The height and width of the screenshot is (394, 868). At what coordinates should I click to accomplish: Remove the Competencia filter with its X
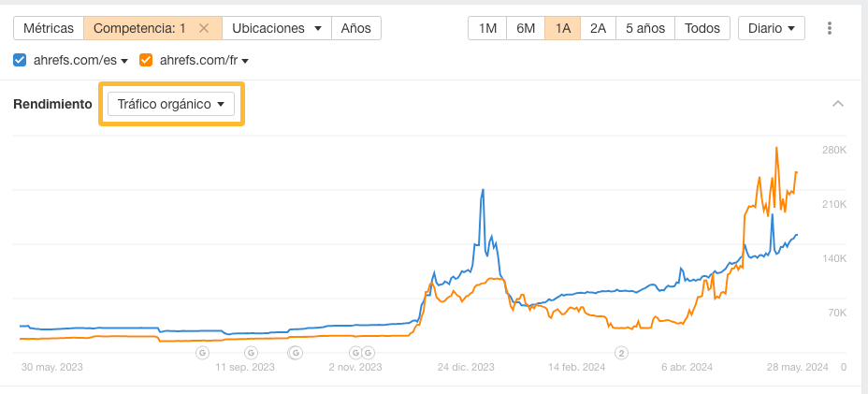(x=204, y=28)
